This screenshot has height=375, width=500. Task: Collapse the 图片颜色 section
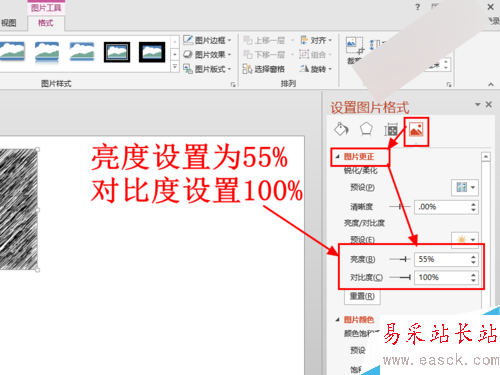(x=337, y=319)
